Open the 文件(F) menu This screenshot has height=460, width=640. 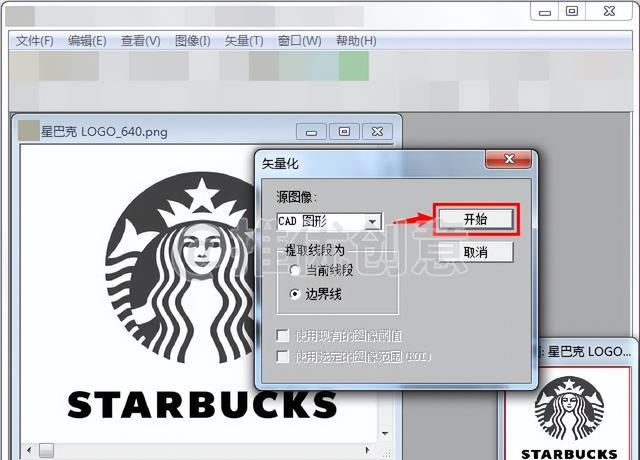(x=35, y=41)
